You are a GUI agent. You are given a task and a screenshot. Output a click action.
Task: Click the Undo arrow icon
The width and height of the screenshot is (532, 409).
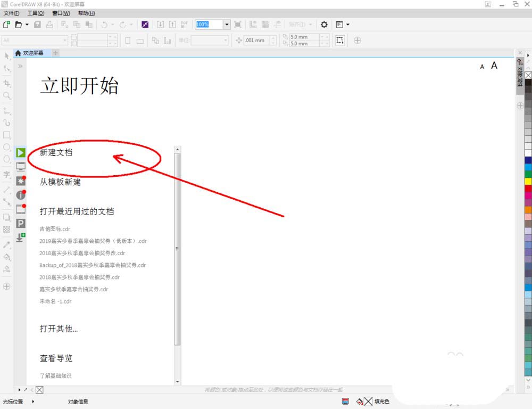pyautogui.click(x=104, y=24)
